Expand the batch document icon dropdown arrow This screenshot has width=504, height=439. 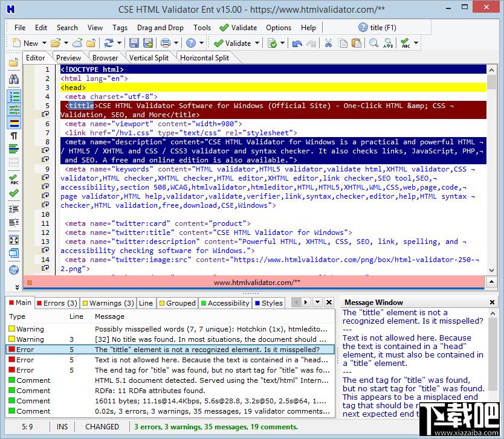tap(282, 43)
